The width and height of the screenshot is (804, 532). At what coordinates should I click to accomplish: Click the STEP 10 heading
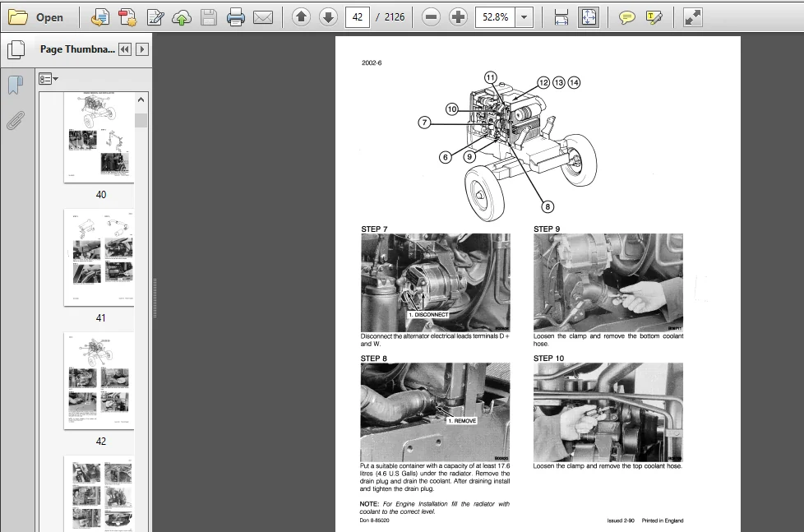coord(548,358)
